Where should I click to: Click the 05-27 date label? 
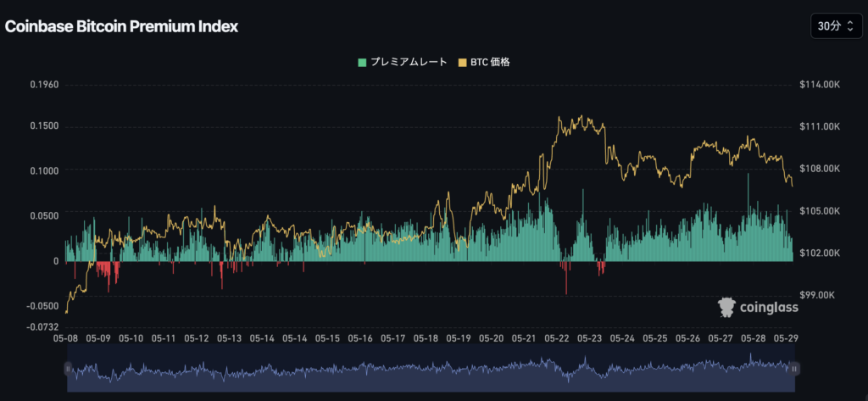click(x=720, y=337)
